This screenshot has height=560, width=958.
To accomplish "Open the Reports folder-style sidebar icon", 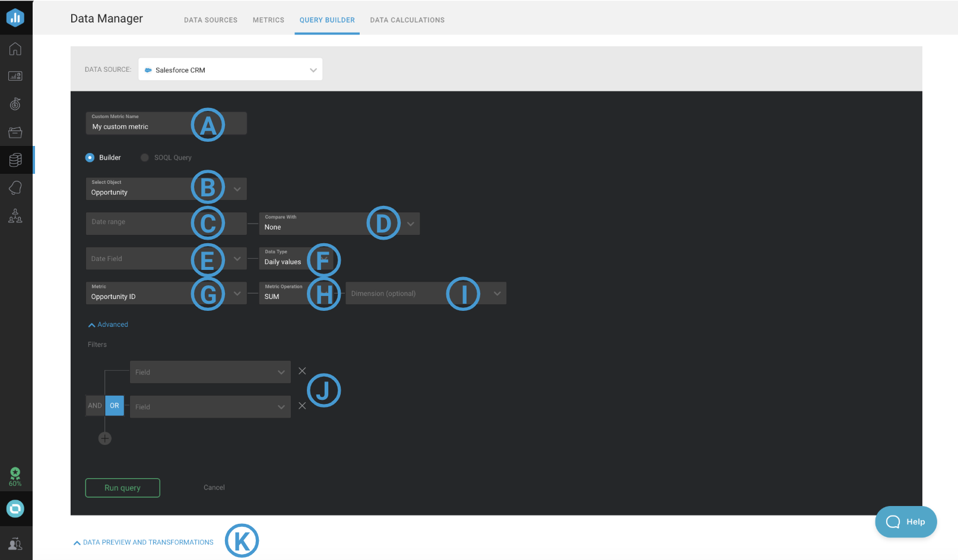I will 15,132.
